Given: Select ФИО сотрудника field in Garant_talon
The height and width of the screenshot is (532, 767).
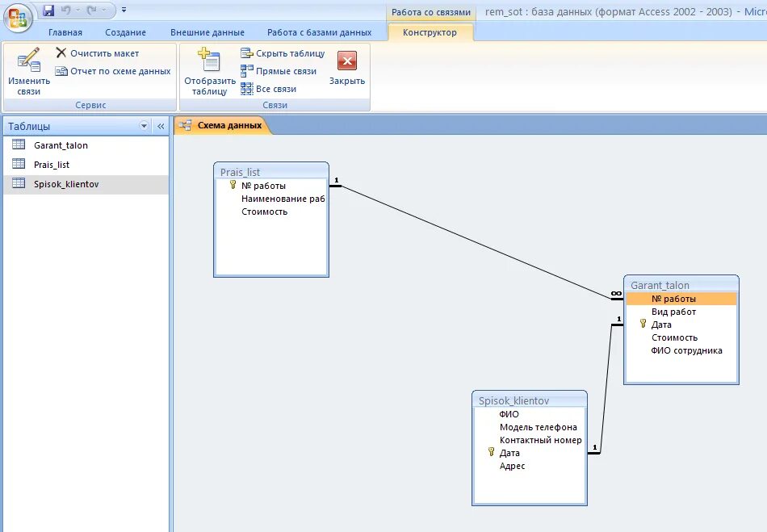Looking at the screenshot, I should [681, 350].
